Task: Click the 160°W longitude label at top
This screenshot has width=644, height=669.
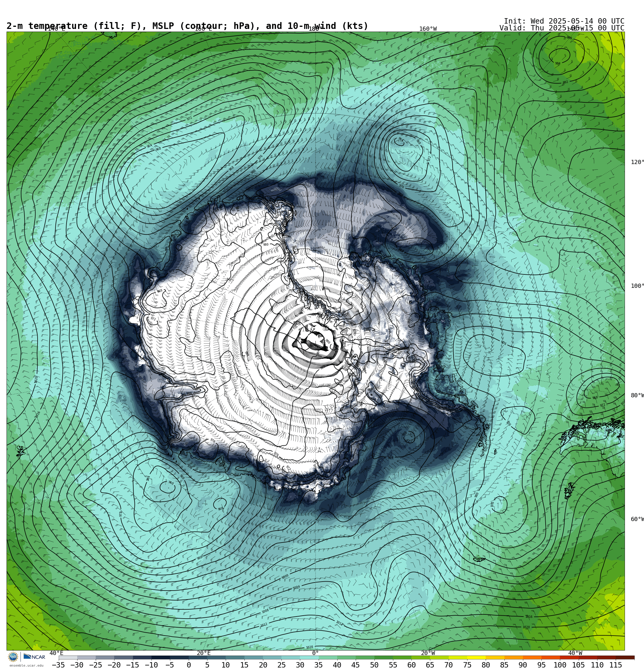Action: pos(428,29)
